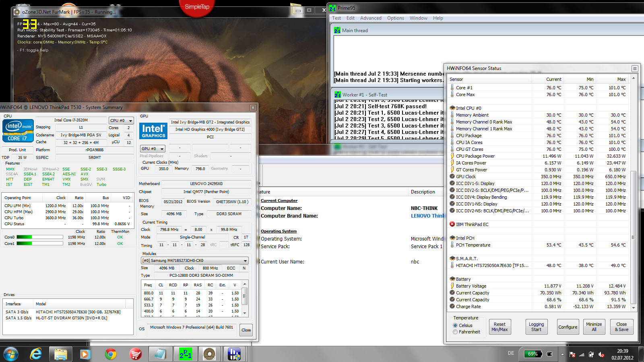Viewport: 644px width, 362px height.
Task: Click the IBM ThinkPad EC error icon
Action: pyautogui.click(x=452, y=224)
